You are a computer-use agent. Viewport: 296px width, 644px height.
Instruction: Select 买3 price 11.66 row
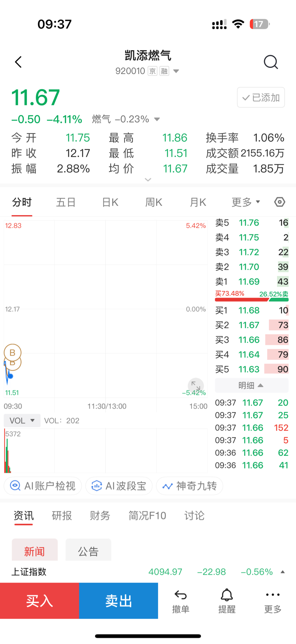[252, 340]
